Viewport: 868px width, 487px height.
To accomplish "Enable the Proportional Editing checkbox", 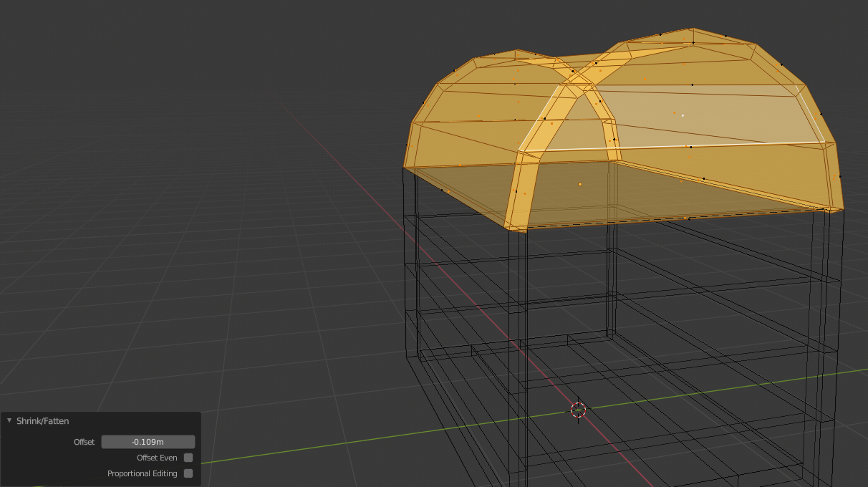I will (188, 473).
